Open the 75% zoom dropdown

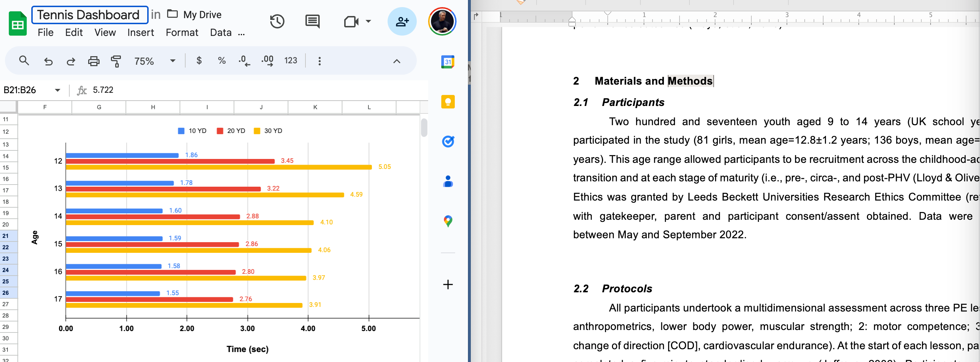click(x=155, y=61)
